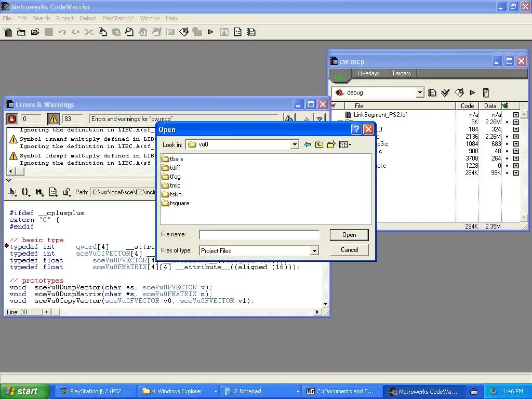Click Up One Level folder icon

click(x=319, y=145)
